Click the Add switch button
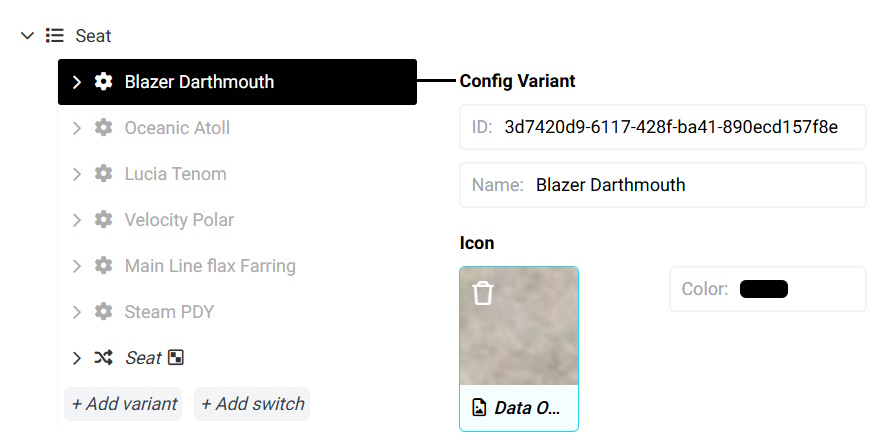The image size is (881, 446). pyautogui.click(x=252, y=404)
